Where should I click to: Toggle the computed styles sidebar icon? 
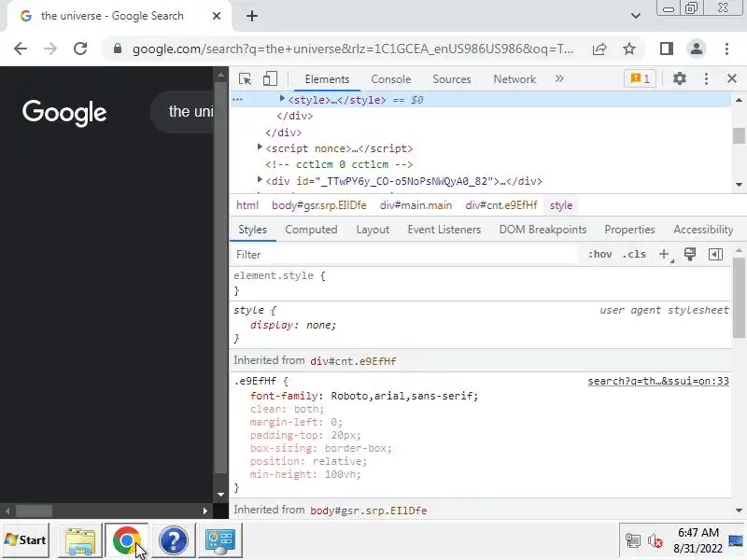pyautogui.click(x=715, y=254)
